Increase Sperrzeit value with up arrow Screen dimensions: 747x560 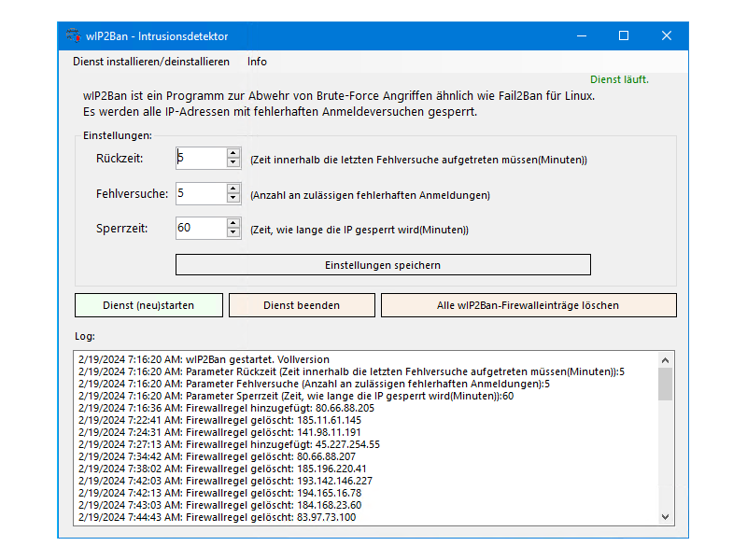point(233,222)
